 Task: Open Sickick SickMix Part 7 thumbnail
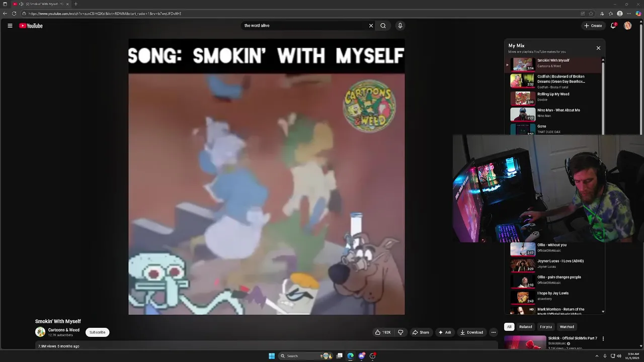point(525,342)
